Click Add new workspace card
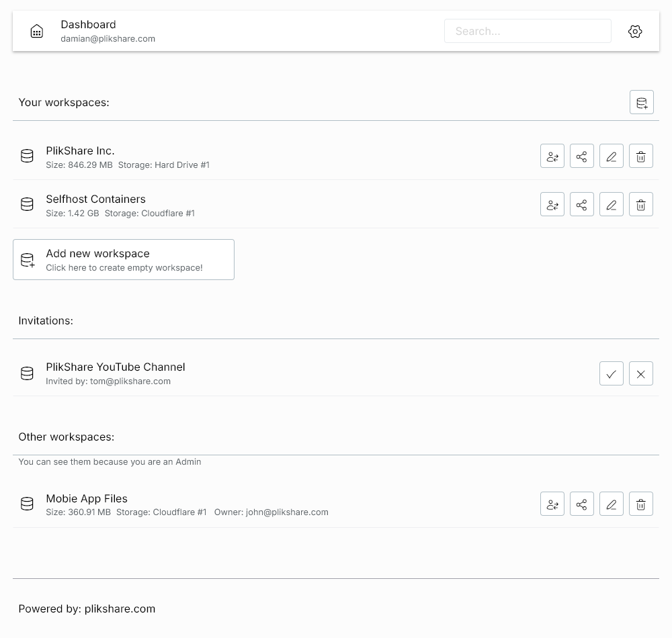 pos(124,259)
